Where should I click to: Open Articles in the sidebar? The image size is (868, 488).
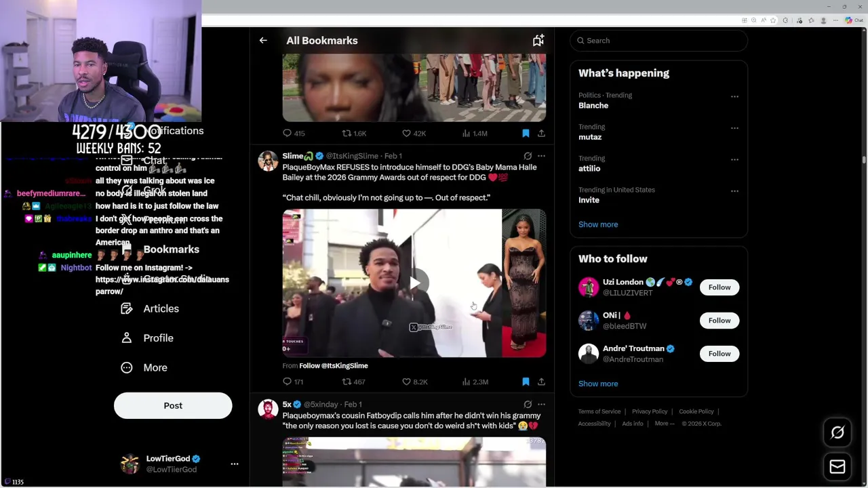coord(150,308)
